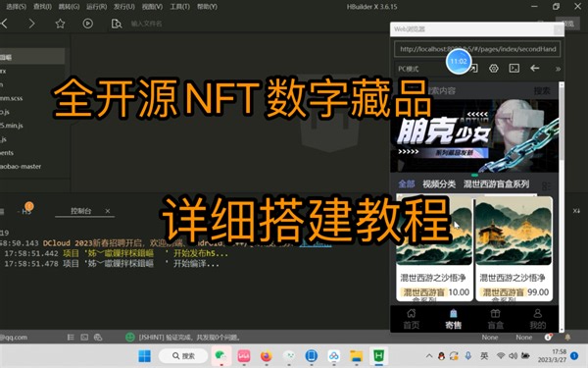Open the 选择(S) menu
Screen dimensions: 588x368
click(x=17, y=7)
